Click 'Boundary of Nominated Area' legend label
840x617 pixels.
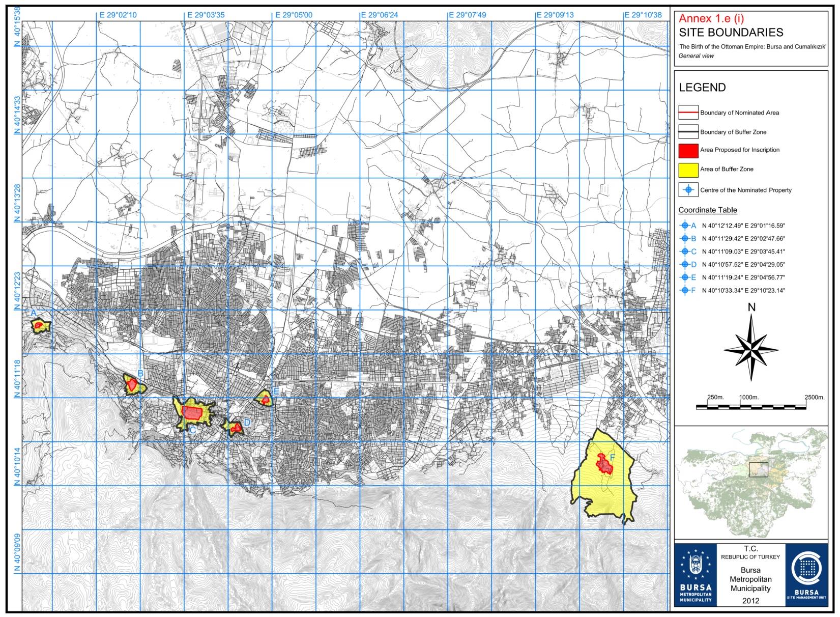point(739,113)
